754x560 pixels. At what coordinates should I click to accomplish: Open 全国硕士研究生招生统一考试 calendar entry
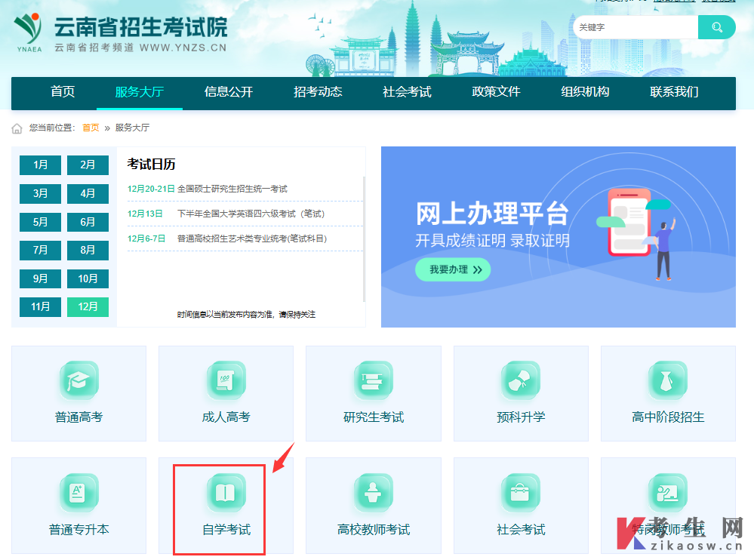(232, 189)
